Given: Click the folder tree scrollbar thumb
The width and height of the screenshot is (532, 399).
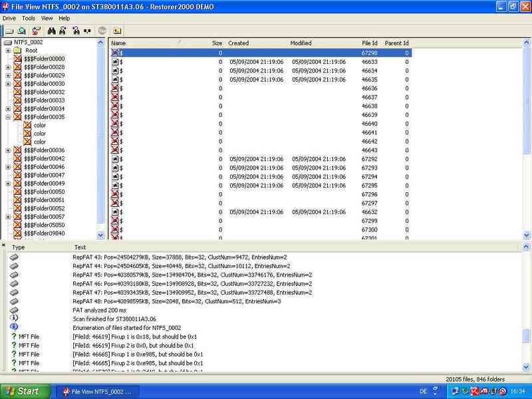Looking at the screenshot, I should pos(100,135).
